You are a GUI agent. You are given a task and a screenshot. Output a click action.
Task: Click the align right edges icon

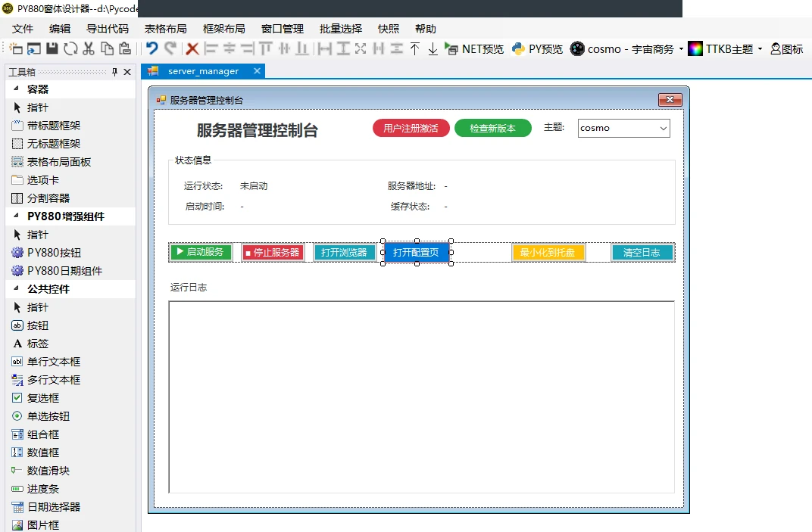click(247, 48)
